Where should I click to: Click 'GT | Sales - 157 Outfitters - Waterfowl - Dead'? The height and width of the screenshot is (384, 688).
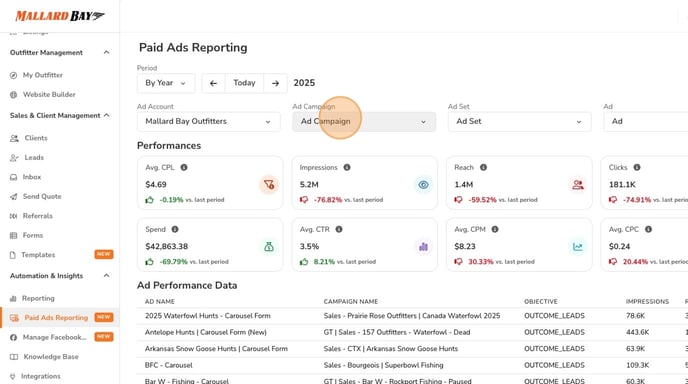click(x=397, y=333)
